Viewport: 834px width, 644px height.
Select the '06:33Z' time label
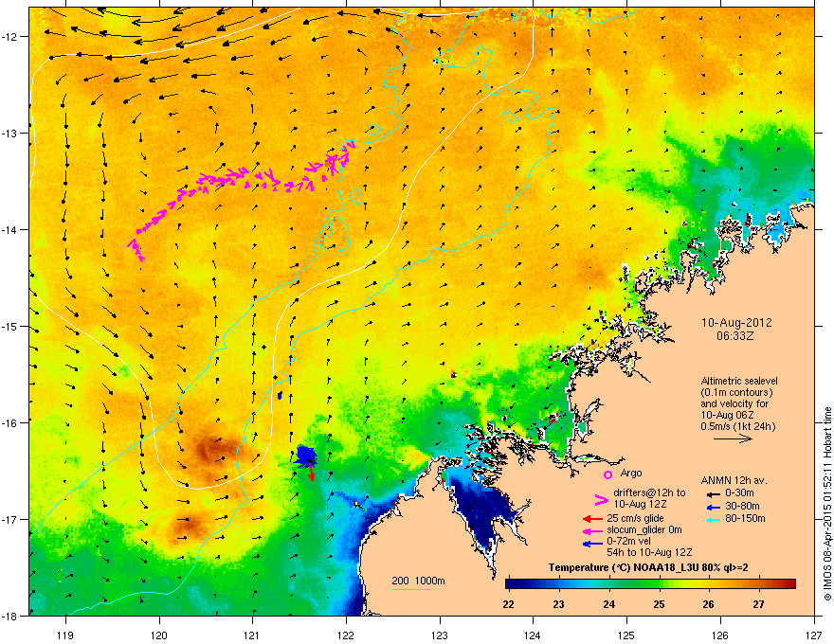point(735,336)
